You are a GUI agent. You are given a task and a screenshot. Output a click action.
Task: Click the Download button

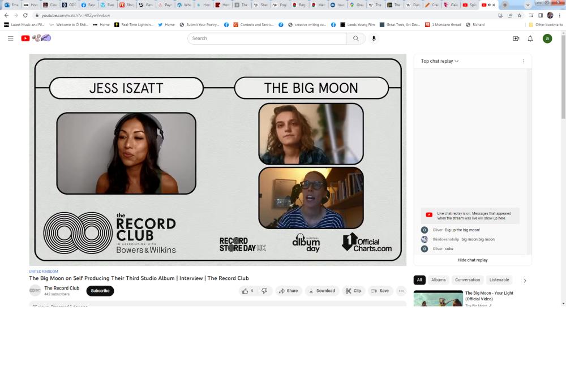tap(322, 291)
